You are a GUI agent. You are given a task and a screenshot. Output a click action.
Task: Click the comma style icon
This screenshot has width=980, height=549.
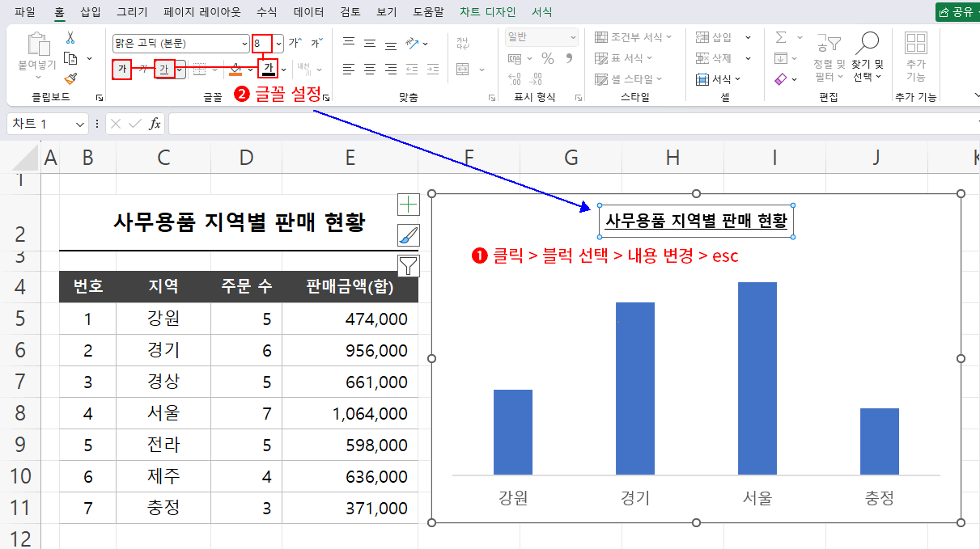[x=570, y=58]
